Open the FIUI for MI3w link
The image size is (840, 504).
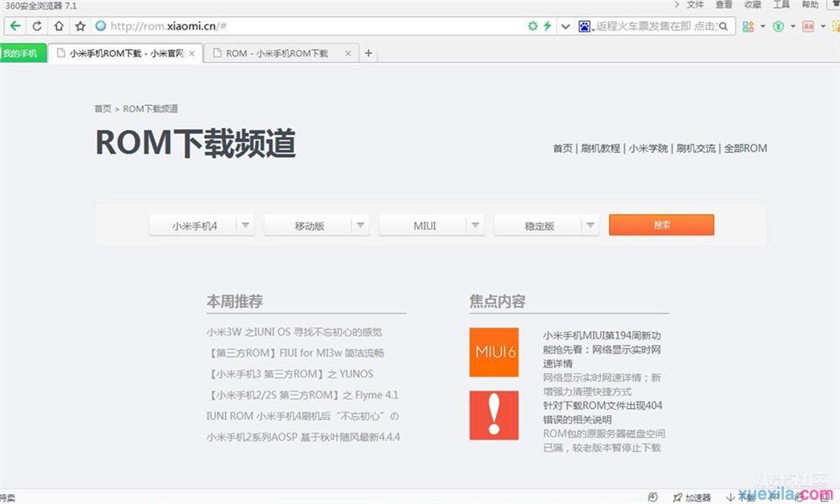pos(296,353)
